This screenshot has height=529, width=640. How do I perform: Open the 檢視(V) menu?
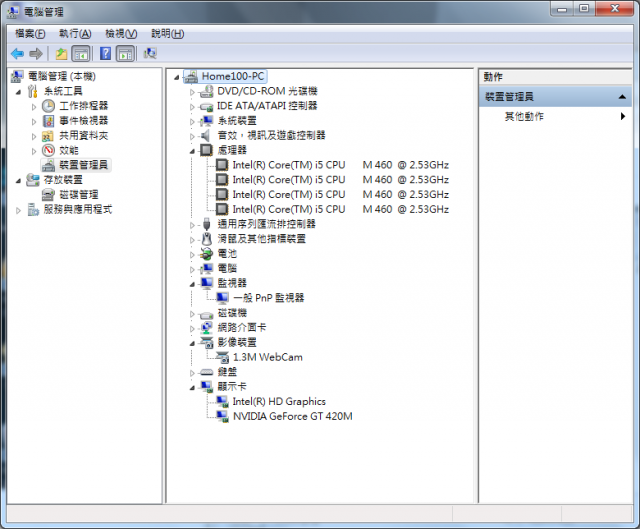[121, 33]
